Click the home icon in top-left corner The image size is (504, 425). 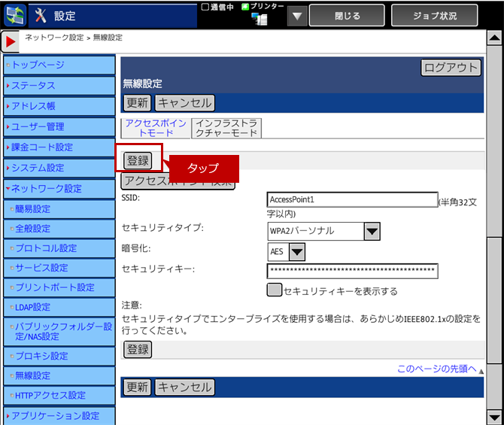(15, 15)
